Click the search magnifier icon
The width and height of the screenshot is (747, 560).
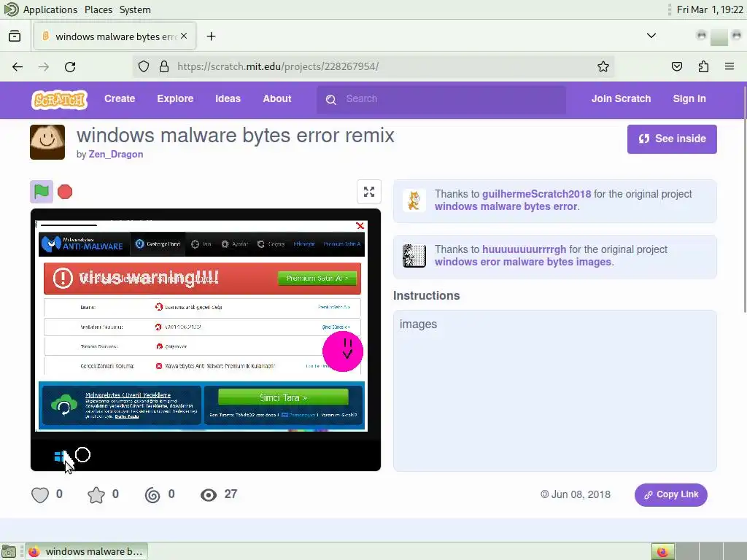coord(331,99)
